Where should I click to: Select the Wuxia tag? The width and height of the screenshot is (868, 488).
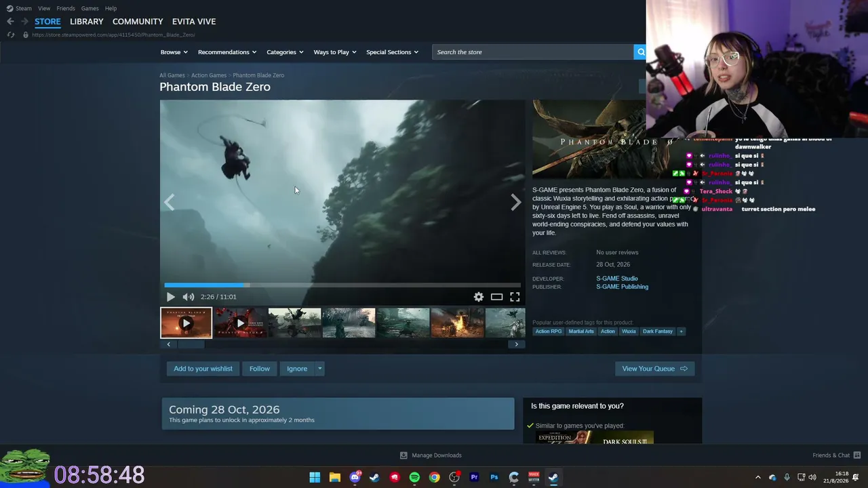coord(629,331)
